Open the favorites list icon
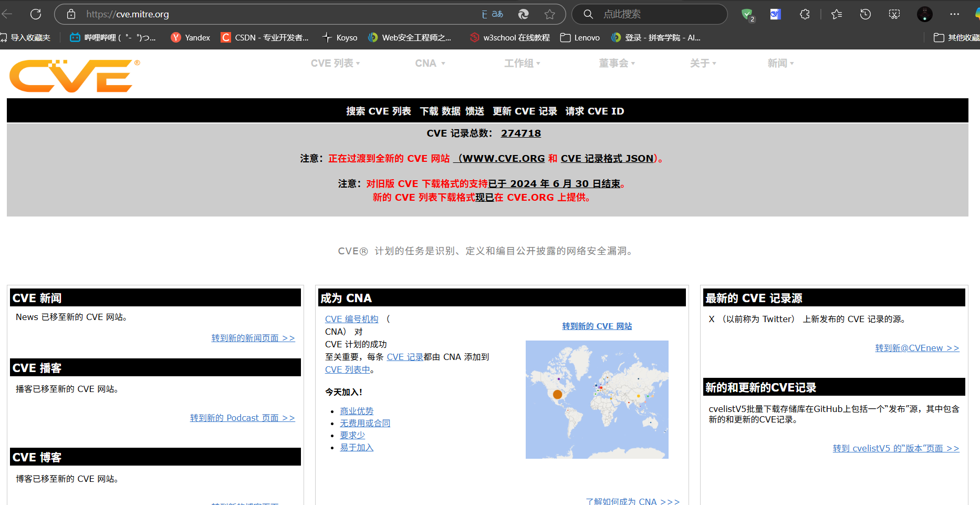980x505 pixels. tap(837, 14)
